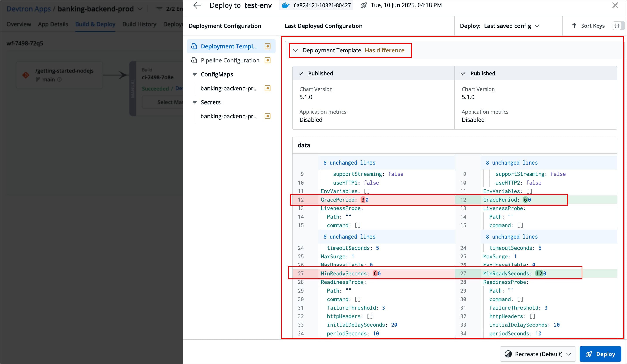Click the orange diff indicator on Deployment Template

pos(268,46)
